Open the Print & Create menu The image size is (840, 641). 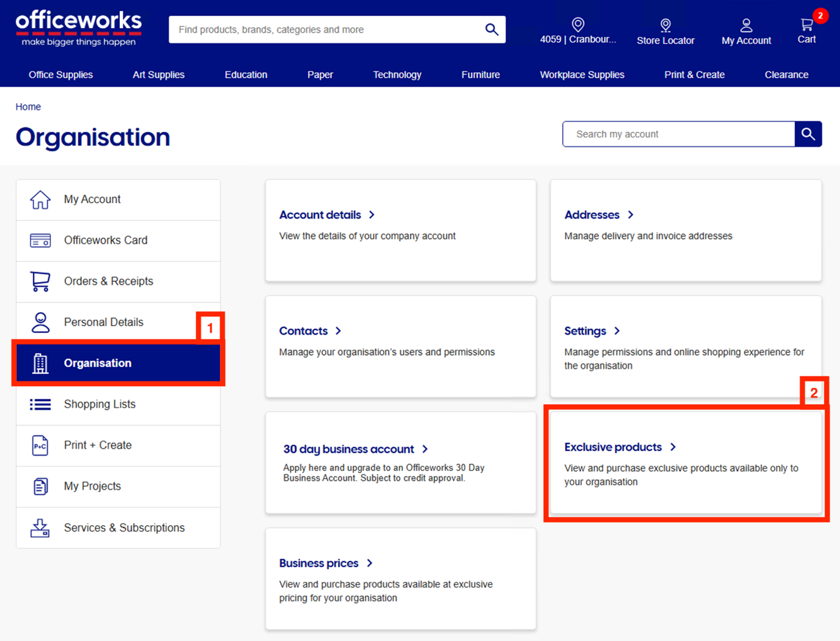694,75
